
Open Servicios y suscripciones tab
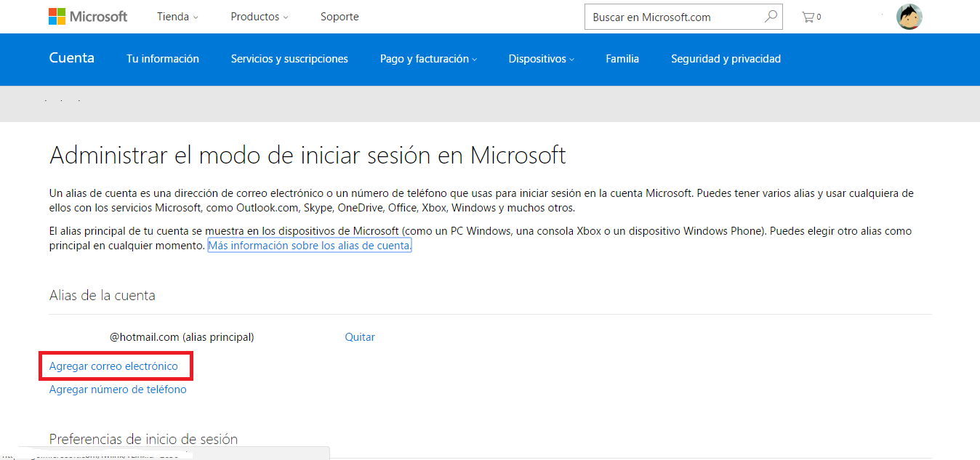click(x=289, y=59)
